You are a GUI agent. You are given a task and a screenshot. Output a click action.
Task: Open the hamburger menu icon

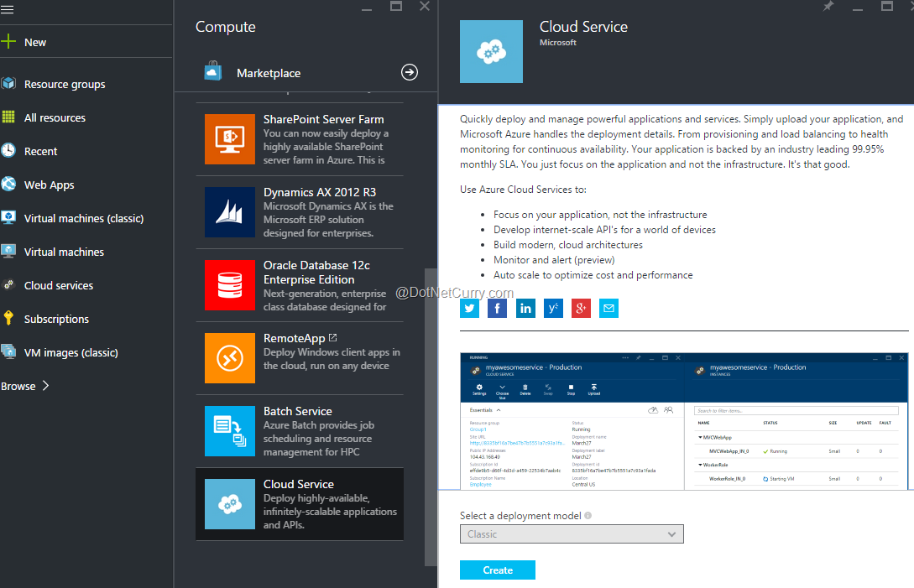click(x=7, y=9)
